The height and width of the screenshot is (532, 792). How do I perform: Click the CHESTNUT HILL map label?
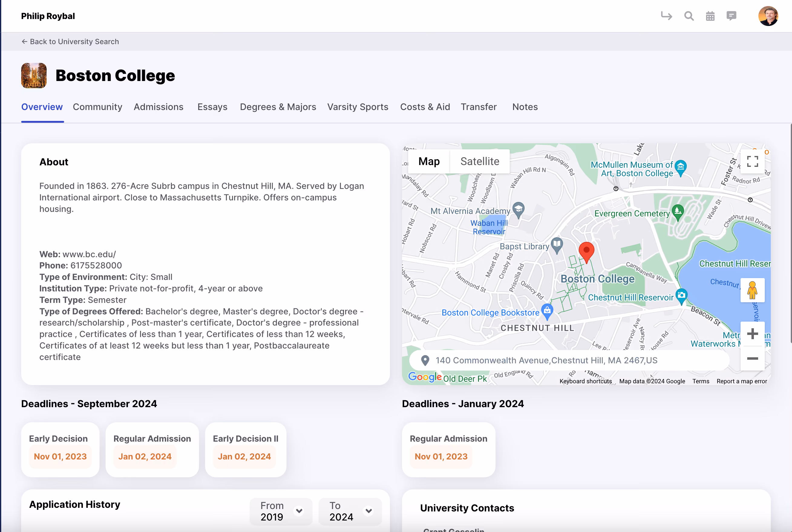(x=537, y=328)
